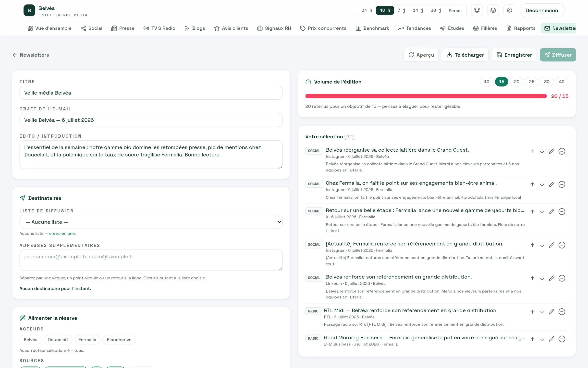Set edition volume target to 25

click(x=531, y=82)
